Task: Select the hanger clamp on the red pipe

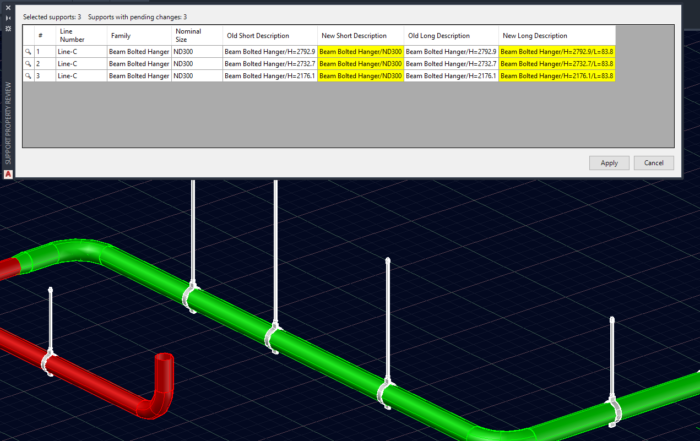Action: pyautogui.click(x=48, y=363)
